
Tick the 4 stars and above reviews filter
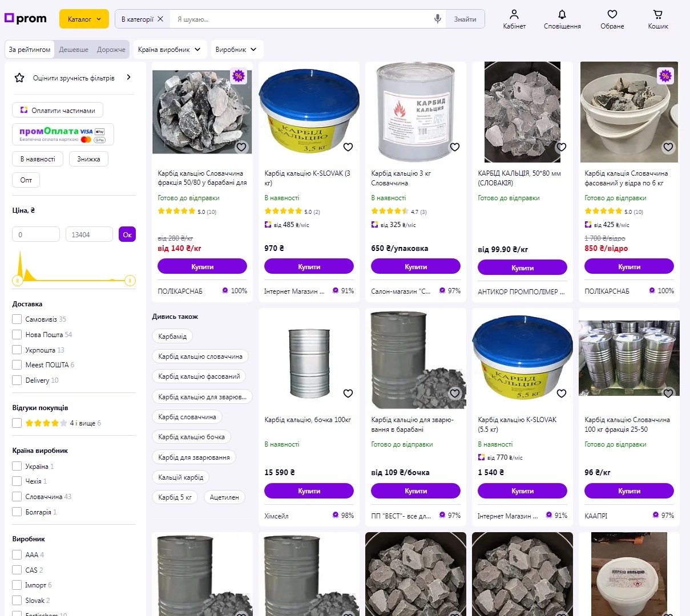17,423
